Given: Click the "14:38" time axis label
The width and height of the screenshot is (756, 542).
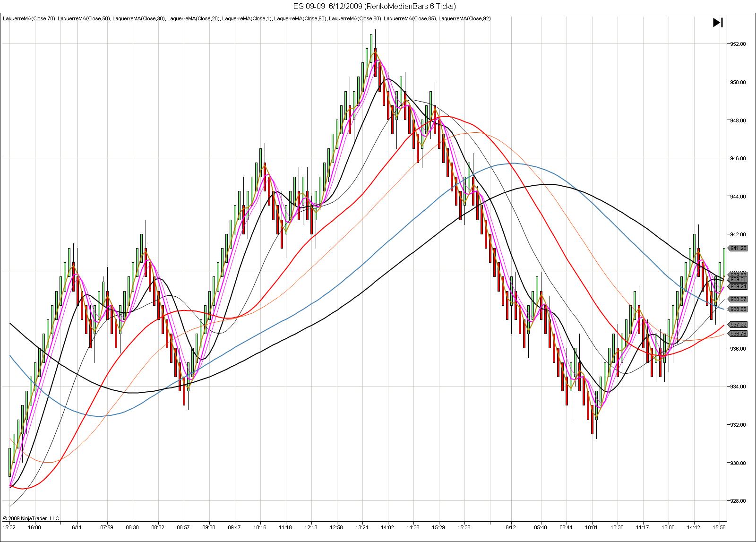Looking at the screenshot, I should 413,527.
